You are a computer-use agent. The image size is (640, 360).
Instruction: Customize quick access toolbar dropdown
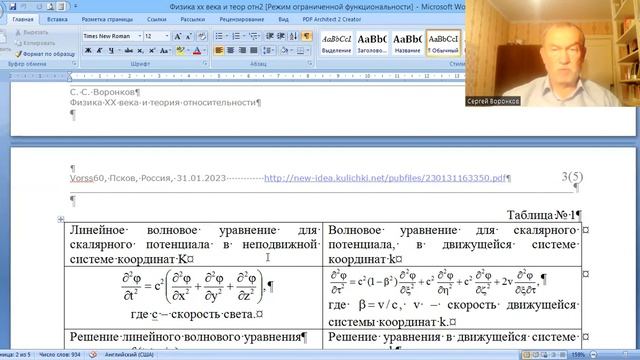[x=76, y=7]
